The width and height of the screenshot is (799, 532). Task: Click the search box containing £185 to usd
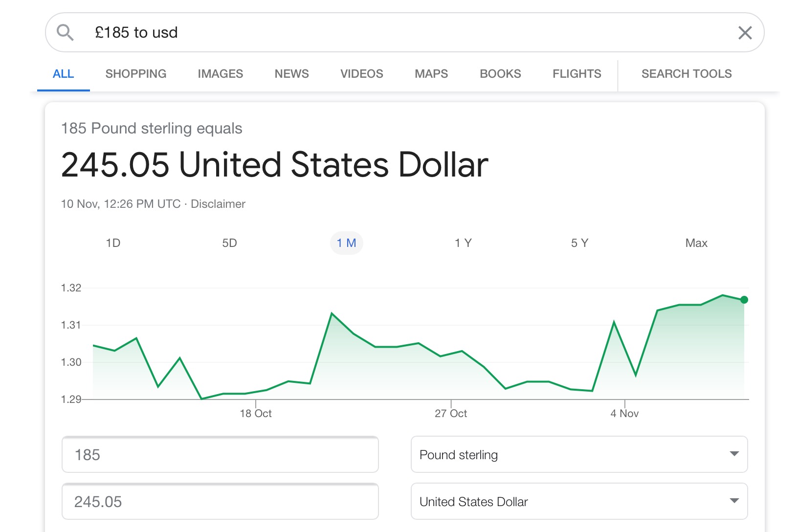click(404, 32)
